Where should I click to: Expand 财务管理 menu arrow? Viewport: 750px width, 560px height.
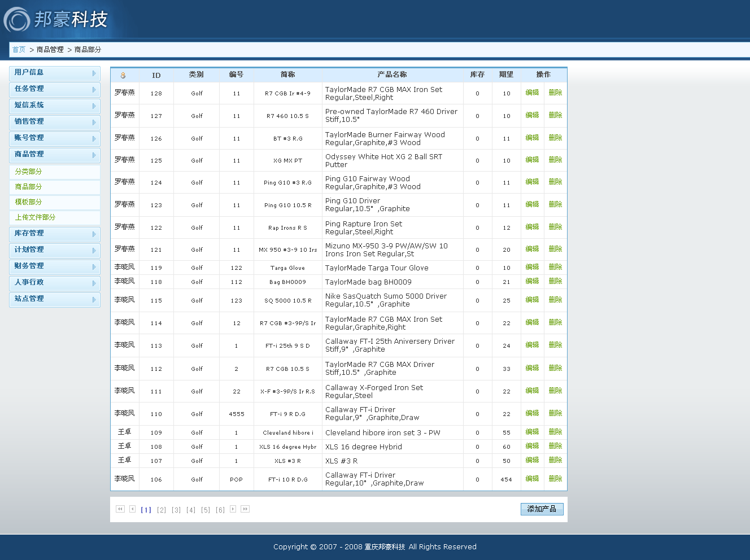coord(94,267)
